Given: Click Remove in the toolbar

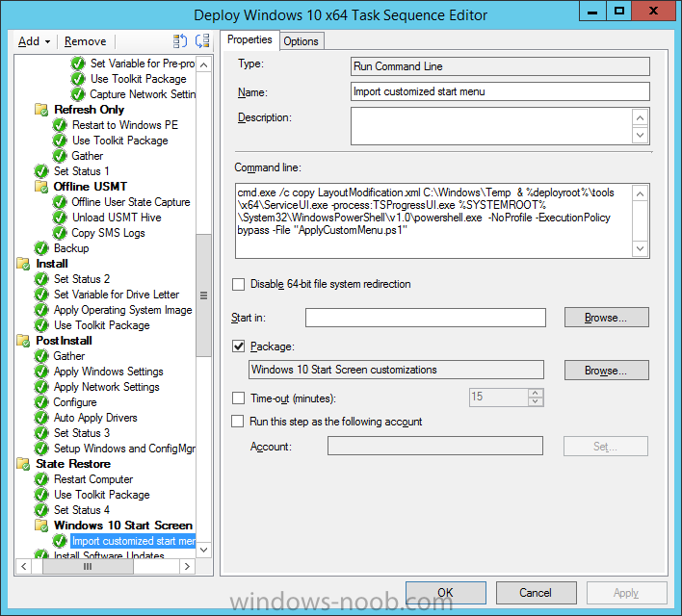Looking at the screenshot, I should 85,41.
